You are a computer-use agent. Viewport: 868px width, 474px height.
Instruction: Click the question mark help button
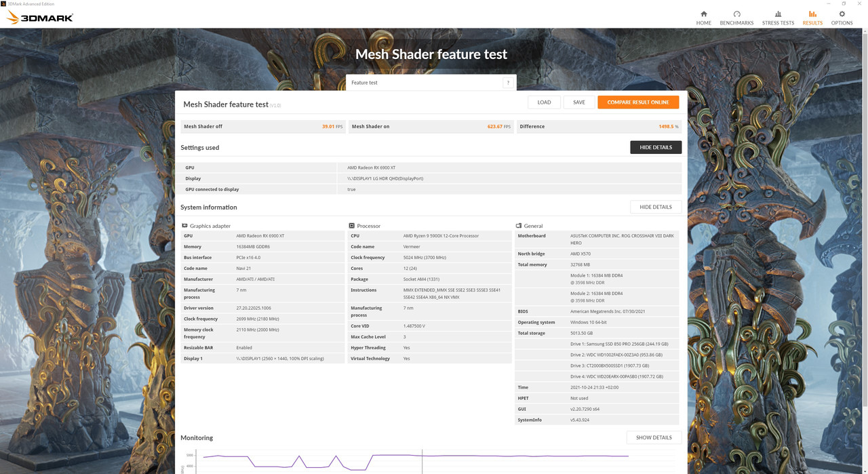click(507, 83)
